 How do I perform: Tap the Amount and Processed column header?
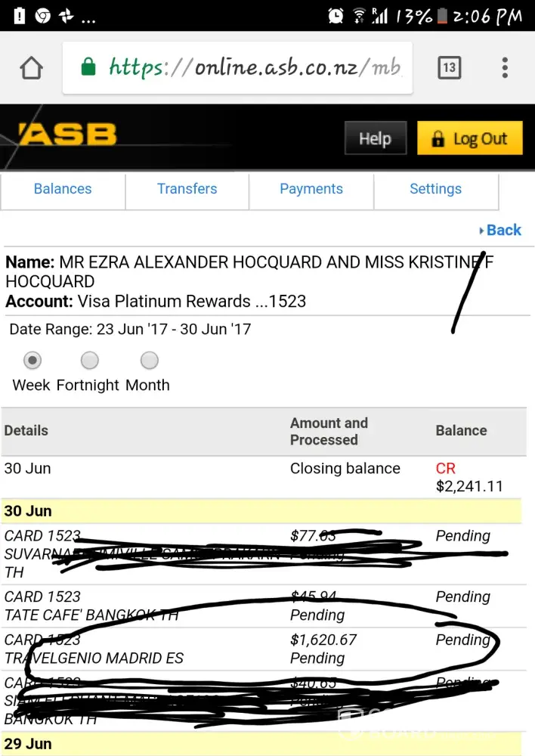329,432
